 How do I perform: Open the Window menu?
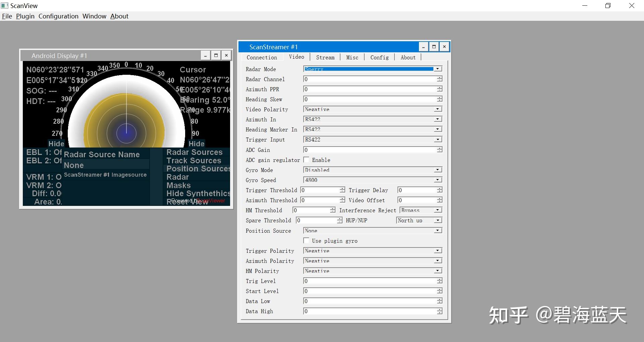pos(94,16)
